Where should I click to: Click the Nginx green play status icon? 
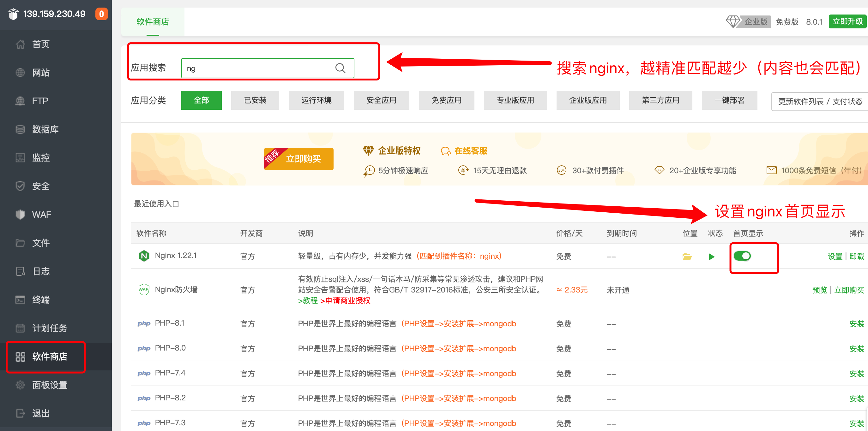(711, 257)
